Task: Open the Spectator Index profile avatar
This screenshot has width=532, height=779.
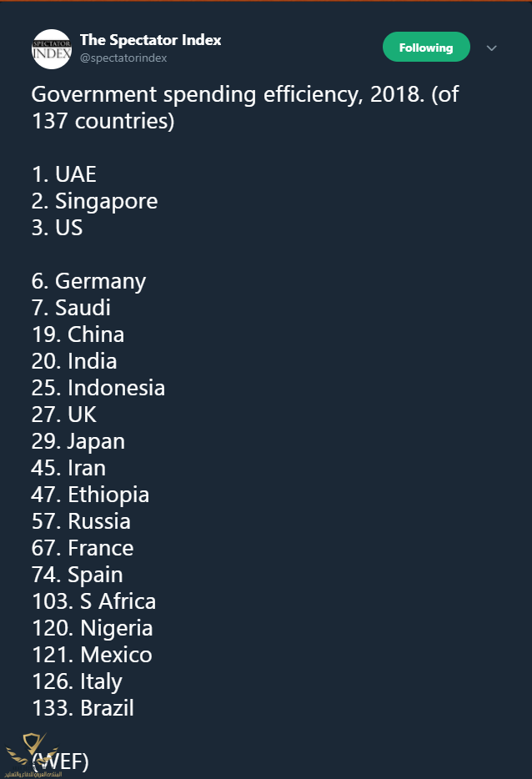Action: pyautogui.click(x=52, y=48)
